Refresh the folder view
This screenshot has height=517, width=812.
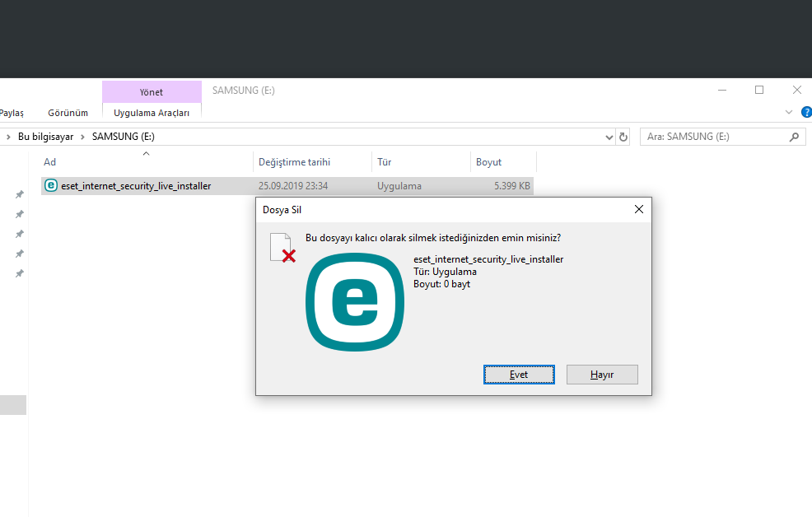[x=623, y=137]
